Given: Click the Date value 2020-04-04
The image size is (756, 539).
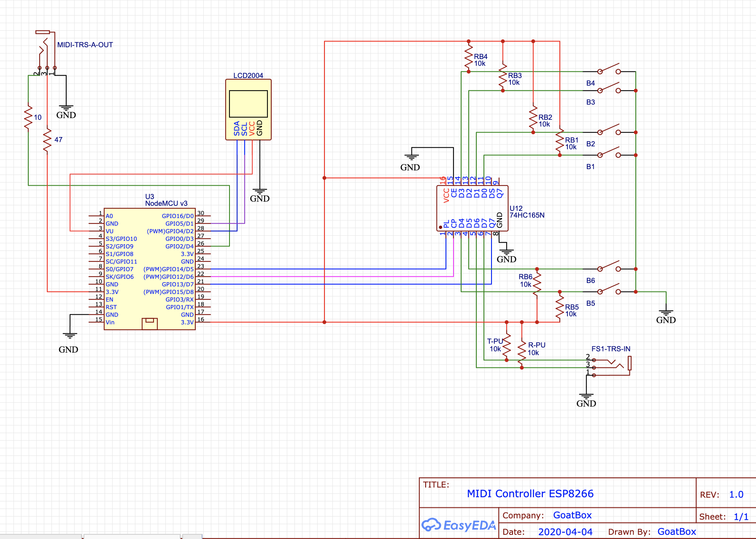Looking at the screenshot, I should 565,532.
